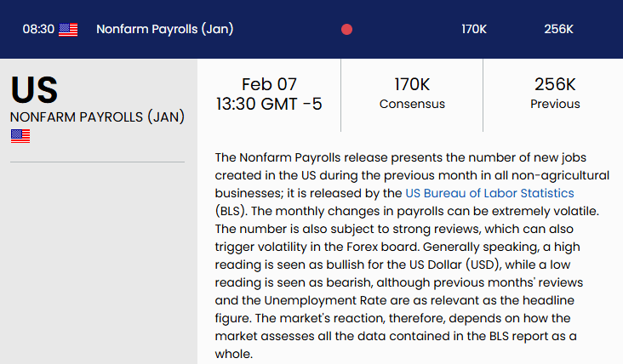Viewport: 623px width, 364px height.
Task: Click the red volatility dot indicator
Action: (346, 30)
